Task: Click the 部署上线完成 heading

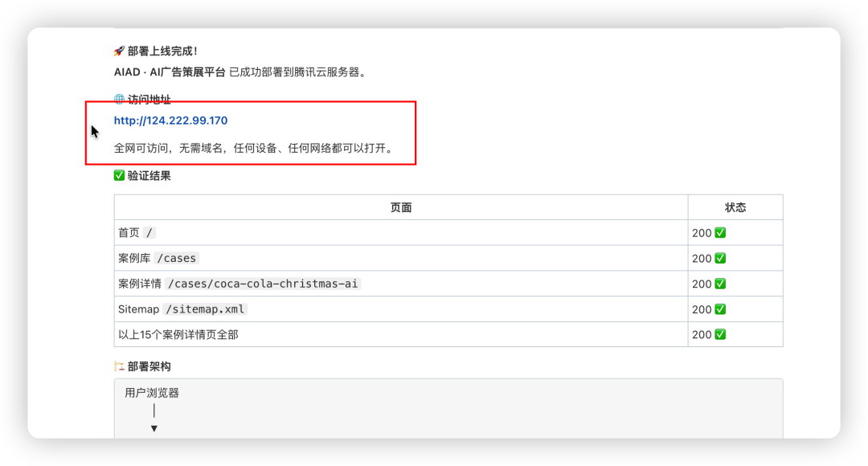Action: click(162, 51)
